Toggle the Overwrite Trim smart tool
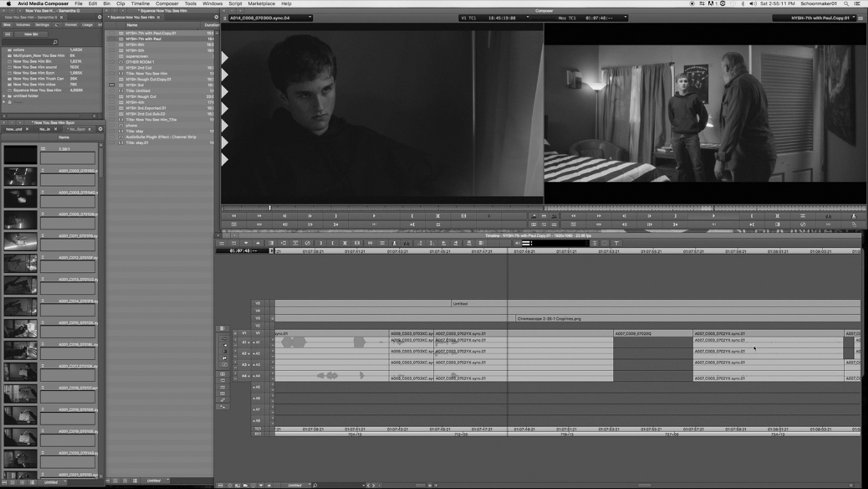 click(224, 352)
